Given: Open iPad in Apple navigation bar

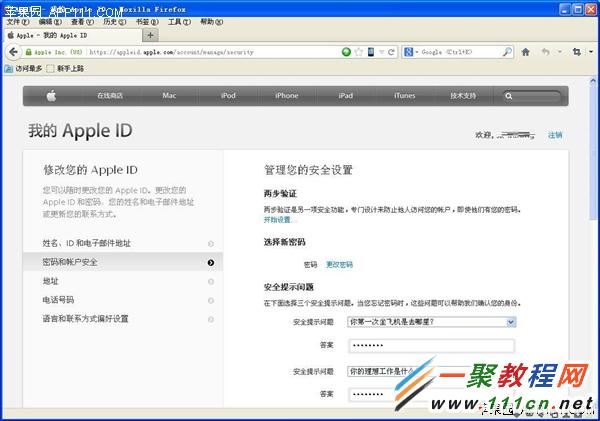Looking at the screenshot, I should tap(346, 96).
